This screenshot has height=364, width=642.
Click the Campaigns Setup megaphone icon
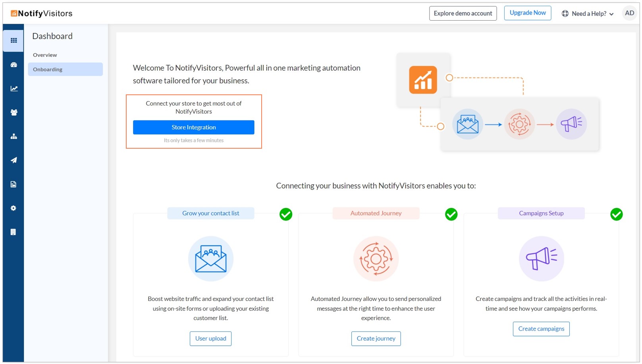[x=541, y=259]
